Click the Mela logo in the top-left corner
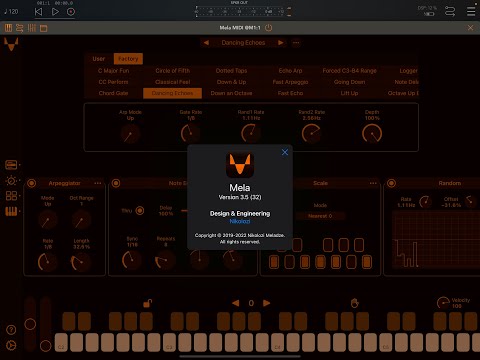Image resolution: width=480 pixels, height=360 pixels. 11,44
